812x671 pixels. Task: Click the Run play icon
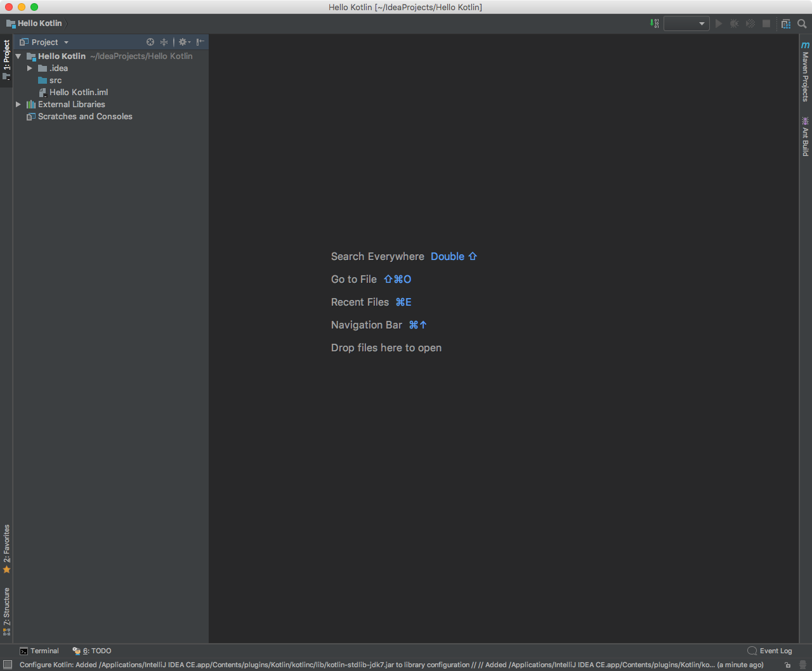click(719, 23)
